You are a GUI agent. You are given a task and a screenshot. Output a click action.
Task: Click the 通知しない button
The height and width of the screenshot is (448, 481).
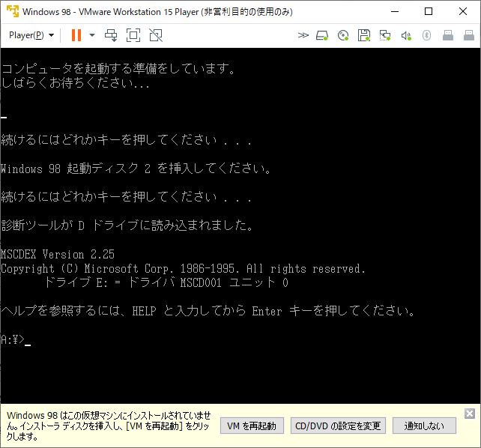coord(424,426)
